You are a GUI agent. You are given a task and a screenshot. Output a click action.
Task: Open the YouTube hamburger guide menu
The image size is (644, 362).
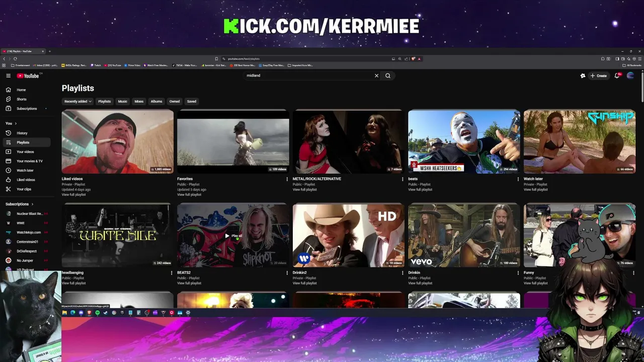tap(8, 75)
